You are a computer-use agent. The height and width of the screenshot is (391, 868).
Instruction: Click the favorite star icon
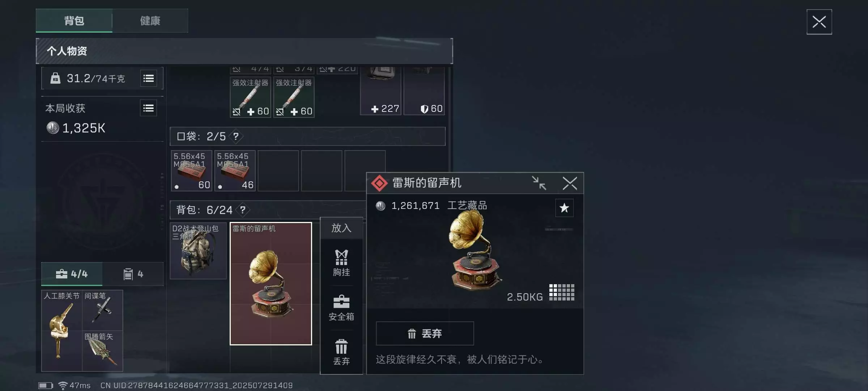tap(564, 208)
